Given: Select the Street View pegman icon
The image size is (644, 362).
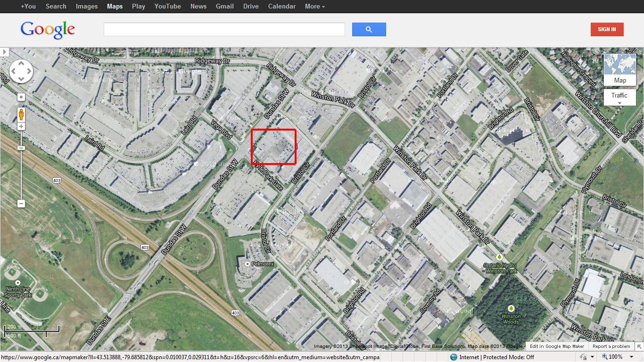Looking at the screenshot, I should [21, 114].
